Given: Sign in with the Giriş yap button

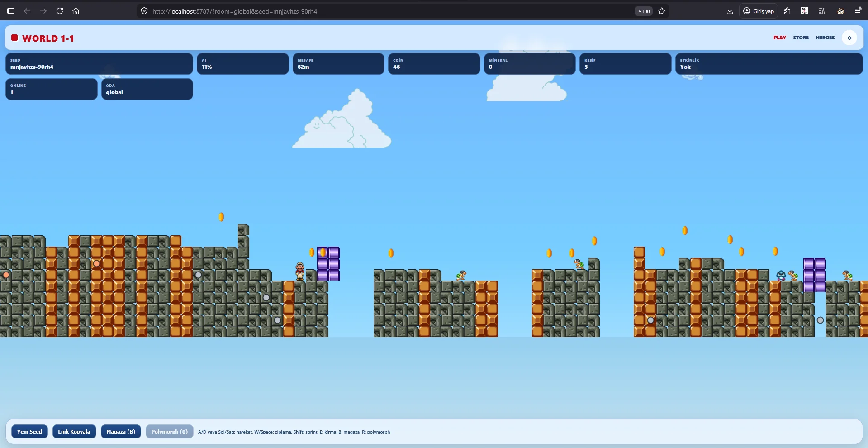Looking at the screenshot, I should click(x=759, y=11).
